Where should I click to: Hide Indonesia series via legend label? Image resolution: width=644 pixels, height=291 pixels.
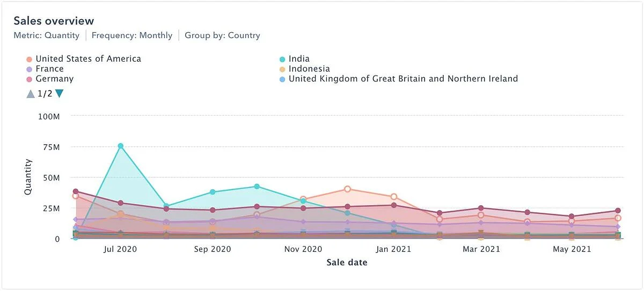click(309, 69)
